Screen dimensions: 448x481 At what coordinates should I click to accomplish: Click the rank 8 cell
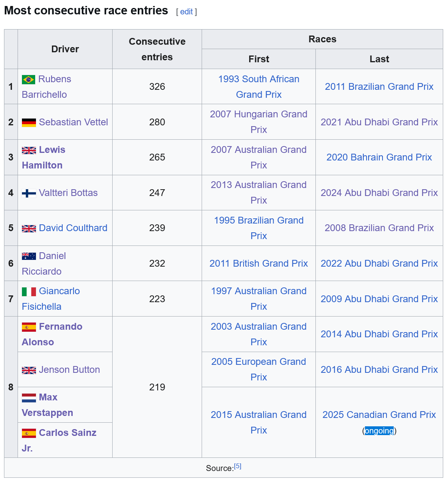click(x=11, y=387)
